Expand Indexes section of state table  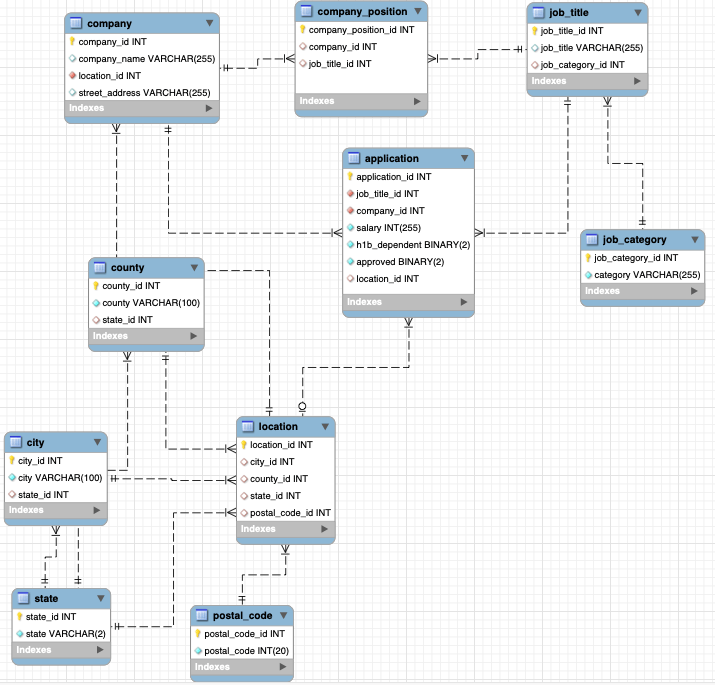(100, 650)
